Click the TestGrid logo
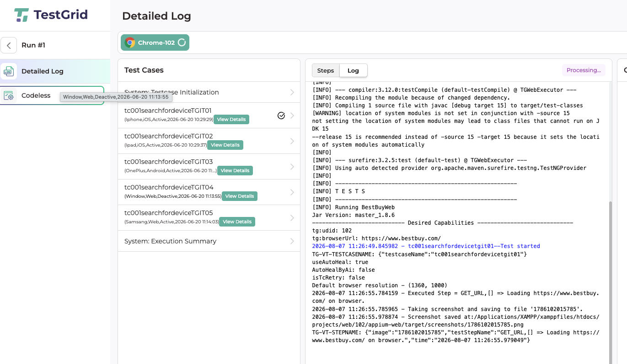Viewport: 627px width, 364px height. pyautogui.click(x=51, y=15)
